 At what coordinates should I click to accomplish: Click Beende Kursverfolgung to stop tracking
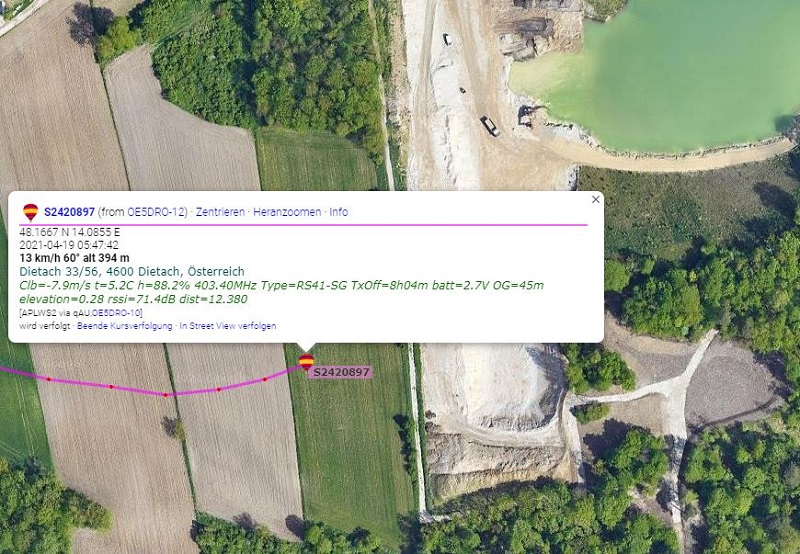[124, 325]
